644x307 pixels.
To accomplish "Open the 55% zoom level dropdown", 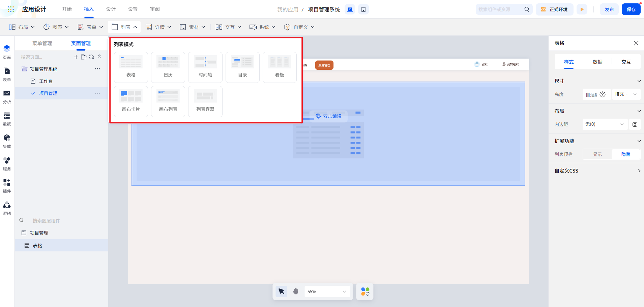I will point(327,291).
